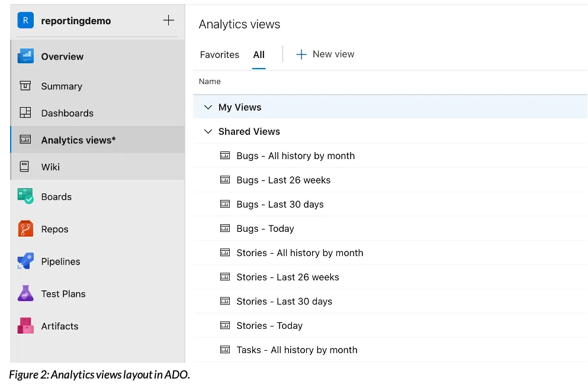Screen dimensions: 588x388
Task: Click the Wiki book icon
Action: 24,166
